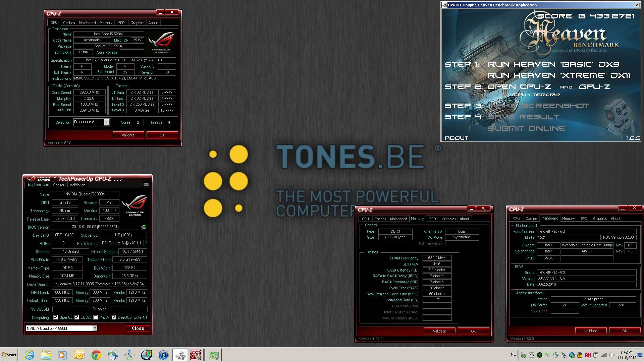Open iTunes music note icon on taskbar
This screenshot has height=362, width=644.
[x=163, y=355]
